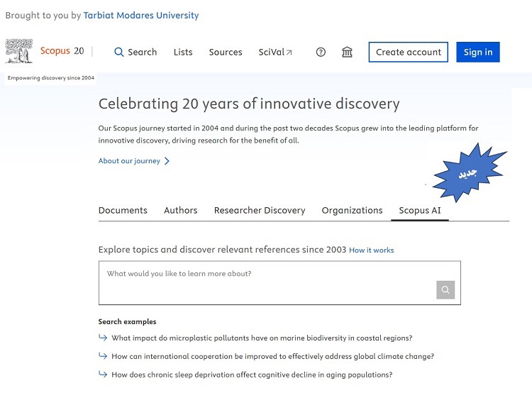Click the institution building icon
The height and width of the screenshot is (393, 532).
pyautogui.click(x=347, y=52)
